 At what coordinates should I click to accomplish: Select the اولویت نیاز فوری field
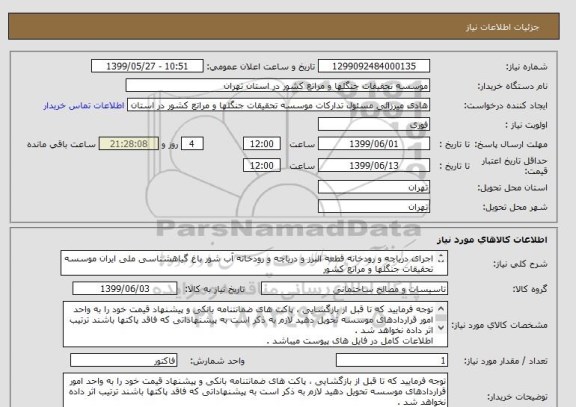[x=374, y=125]
